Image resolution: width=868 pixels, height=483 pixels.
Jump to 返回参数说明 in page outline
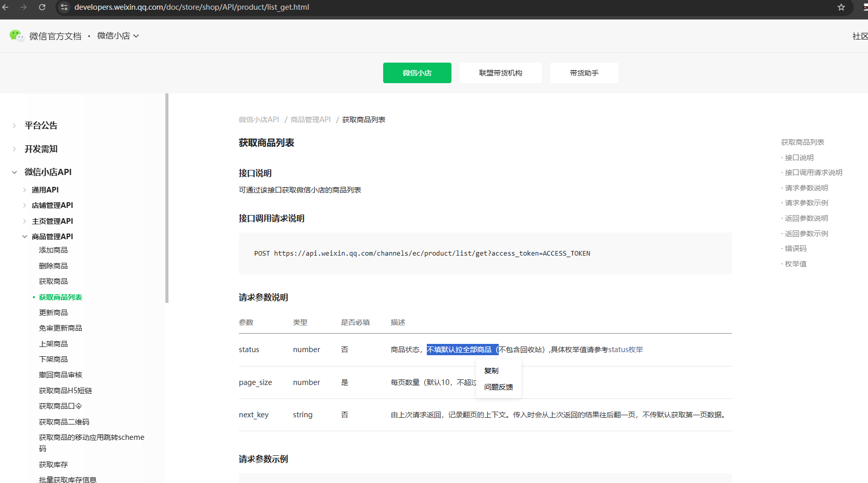[806, 218]
